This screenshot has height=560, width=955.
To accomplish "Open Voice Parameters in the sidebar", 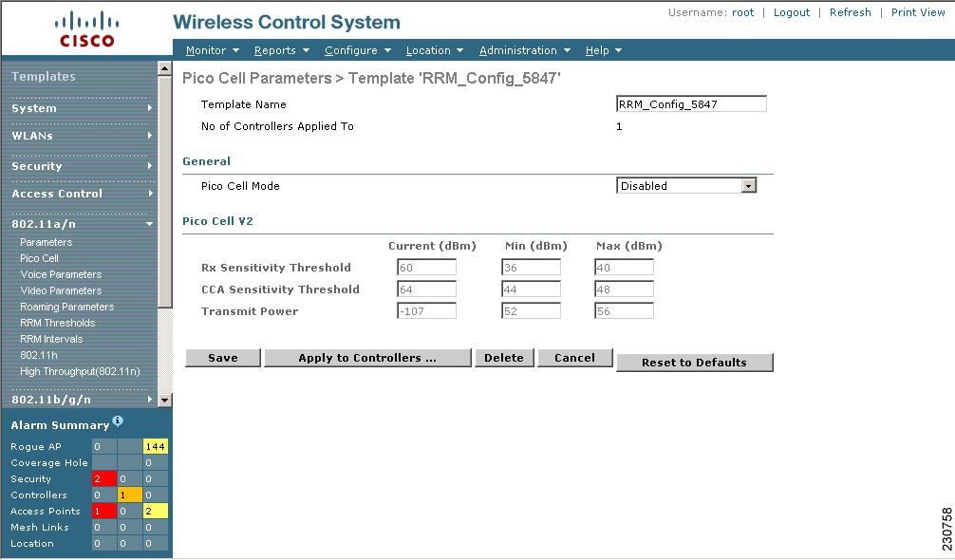I will click(61, 274).
